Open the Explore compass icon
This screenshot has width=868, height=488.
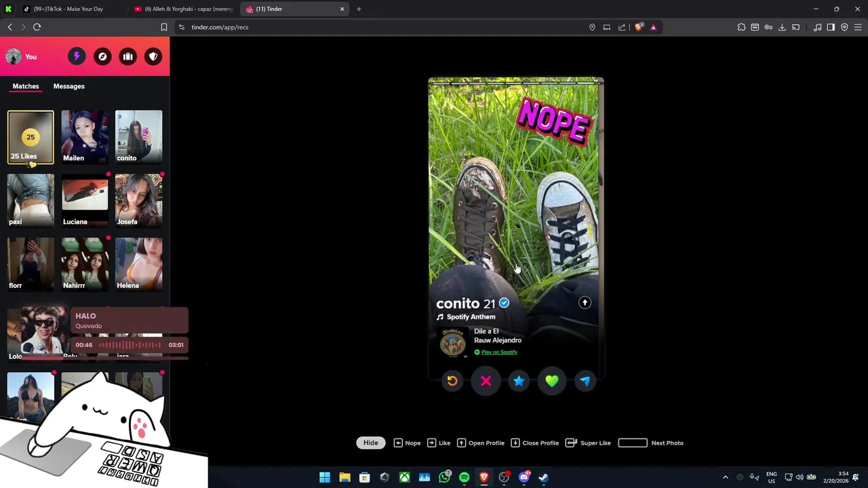tap(102, 57)
